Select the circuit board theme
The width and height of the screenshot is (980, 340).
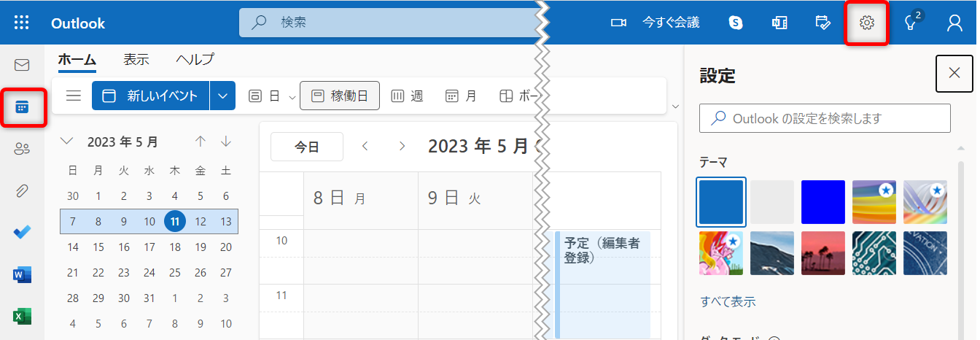pyautogui.click(x=874, y=253)
